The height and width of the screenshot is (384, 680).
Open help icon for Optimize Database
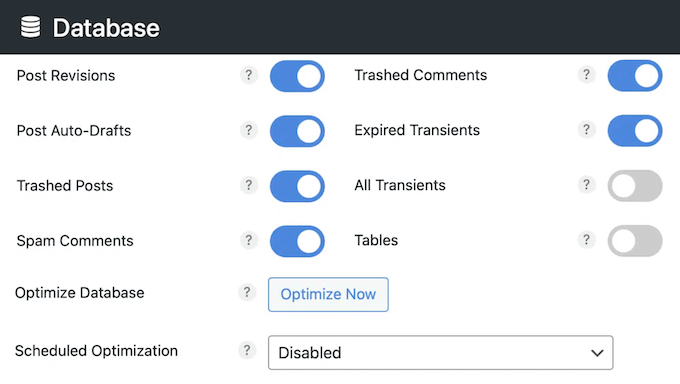click(247, 292)
